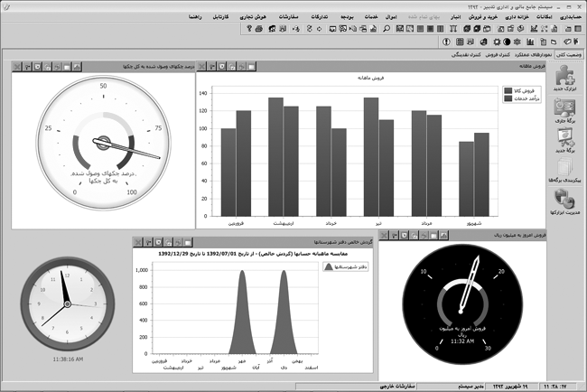Close the monthly sales chart widget via X icon
587x392 pixels.
(x=201, y=67)
